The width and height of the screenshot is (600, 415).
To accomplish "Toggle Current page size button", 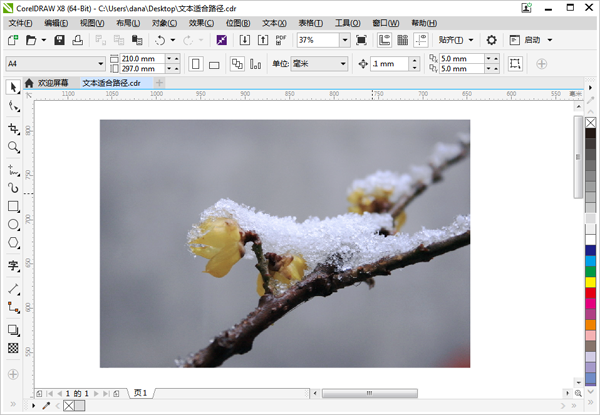I will [x=255, y=64].
